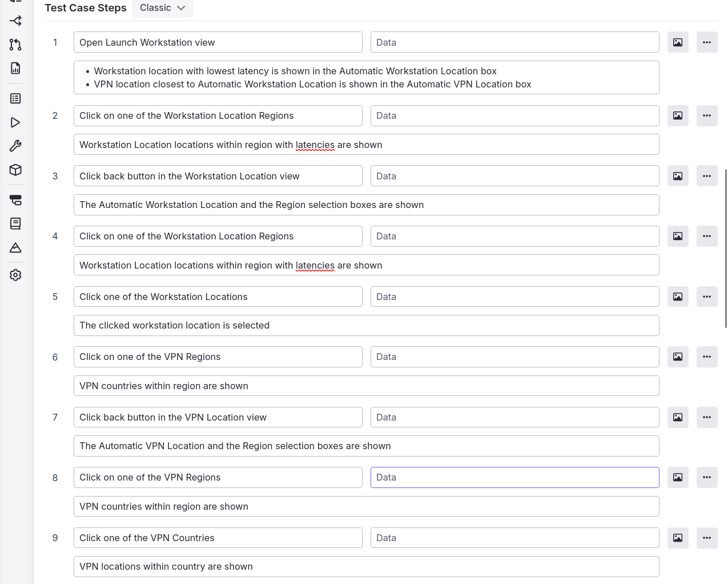Open the wrench tools sidebar icon
This screenshot has height=584, width=728.
click(15, 146)
